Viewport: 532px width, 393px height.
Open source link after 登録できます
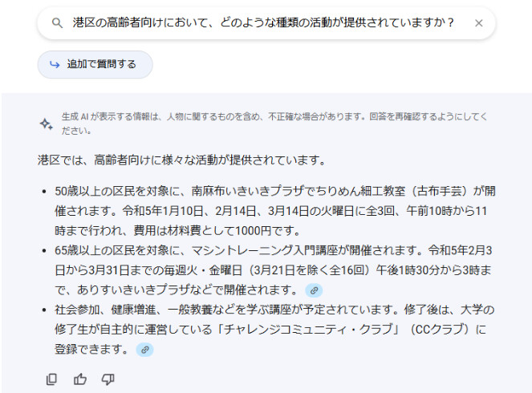(x=145, y=350)
